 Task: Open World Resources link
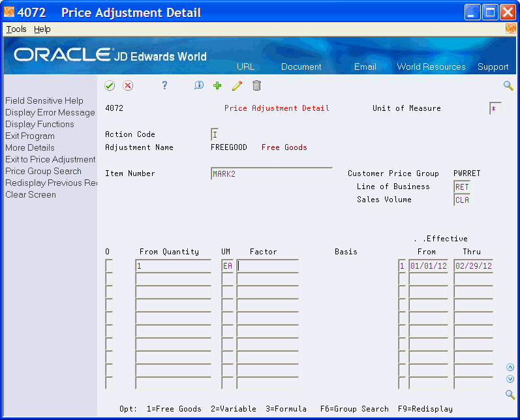[x=431, y=67]
